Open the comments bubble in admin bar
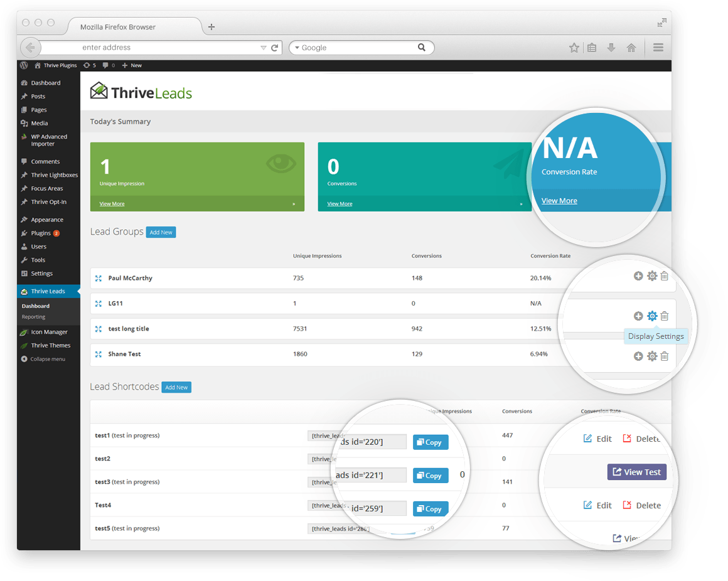This screenshot has width=728, height=581. click(x=109, y=65)
